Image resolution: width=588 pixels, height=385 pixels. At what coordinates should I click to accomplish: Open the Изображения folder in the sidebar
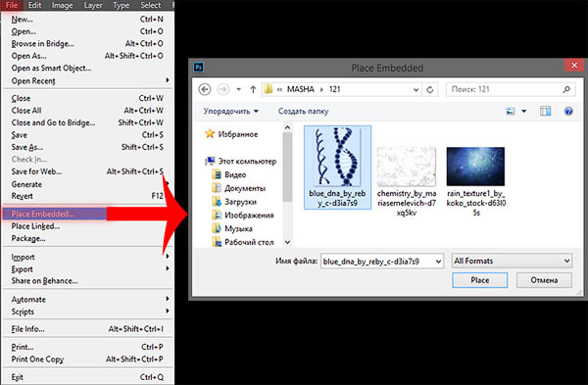click(x=243, y=216)
